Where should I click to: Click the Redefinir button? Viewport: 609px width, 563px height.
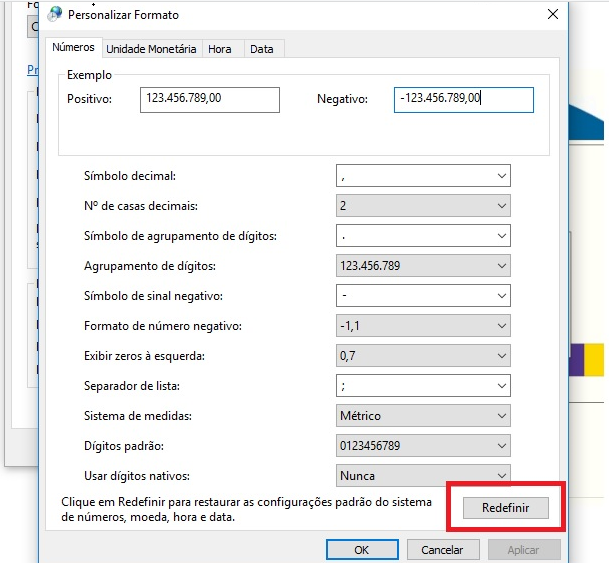(x=506, y=507)
